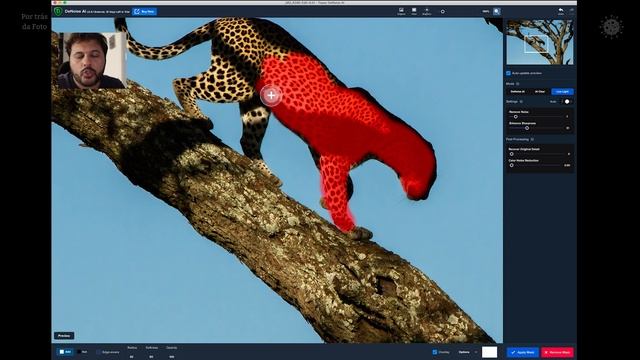Select the Sub brush mode
Viewport: 640px width, 360px height.
[82, 352]
